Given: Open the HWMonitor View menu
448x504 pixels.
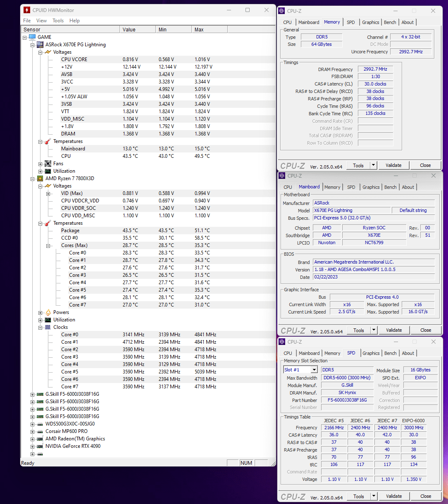Looking at the screenshot, I should tap(42, 21).
